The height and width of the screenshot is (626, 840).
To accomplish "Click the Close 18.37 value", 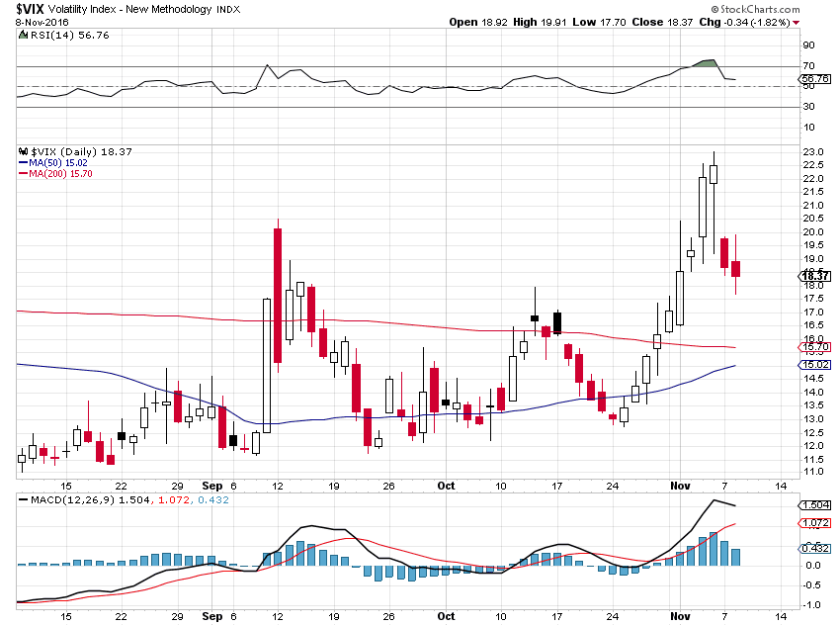I will [662, 22].
